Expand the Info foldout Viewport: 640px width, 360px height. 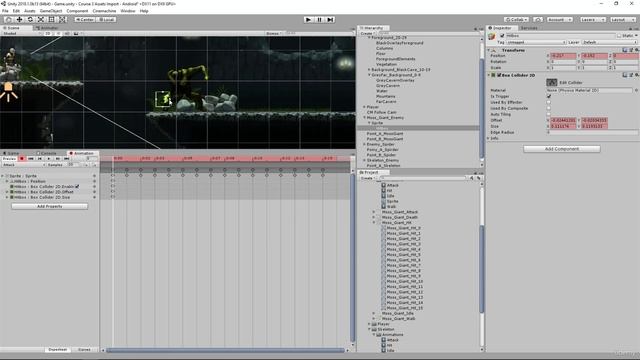(489, 138)
